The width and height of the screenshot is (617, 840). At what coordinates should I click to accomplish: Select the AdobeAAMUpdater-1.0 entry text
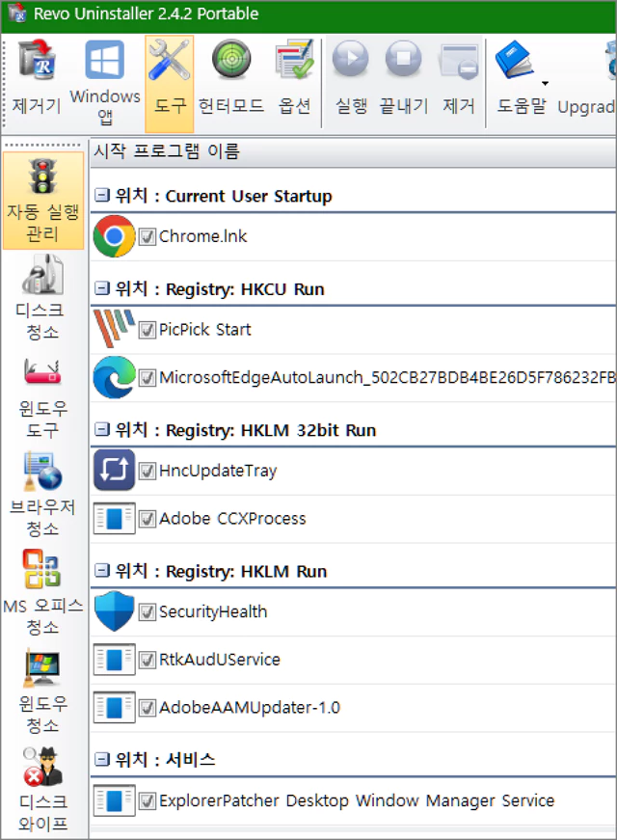[x=250, y=708]
